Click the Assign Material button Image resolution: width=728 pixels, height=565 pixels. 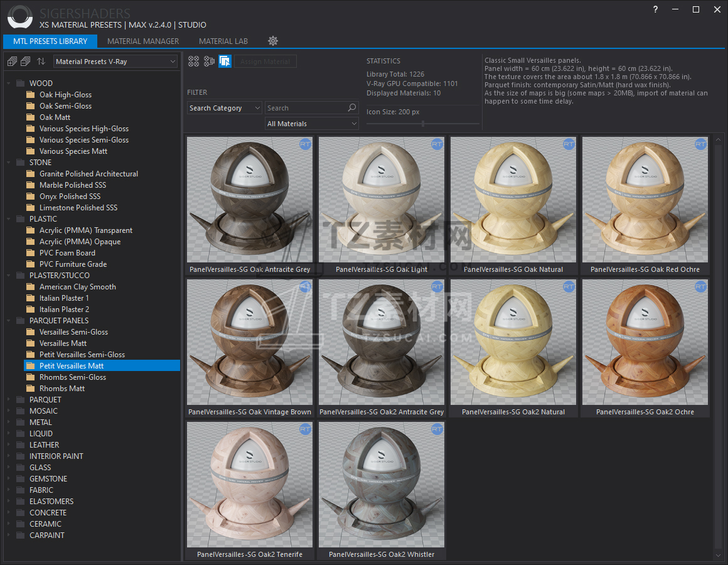pos(265,62)
